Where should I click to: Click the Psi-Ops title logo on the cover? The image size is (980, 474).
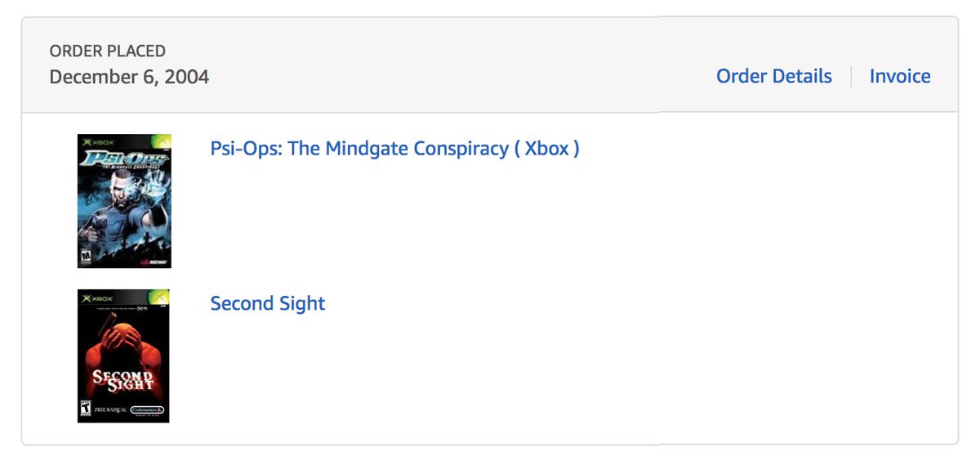coord(124,159)
